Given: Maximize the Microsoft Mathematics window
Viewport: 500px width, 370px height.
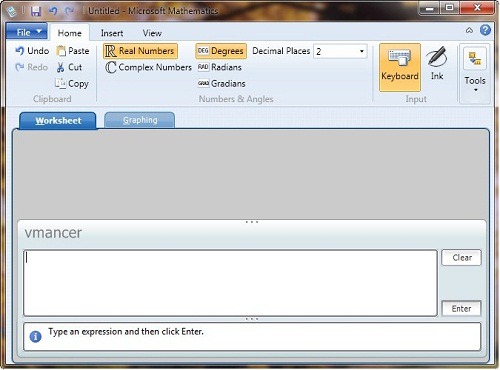Looking at the screenshot, I should coord(450,8).
